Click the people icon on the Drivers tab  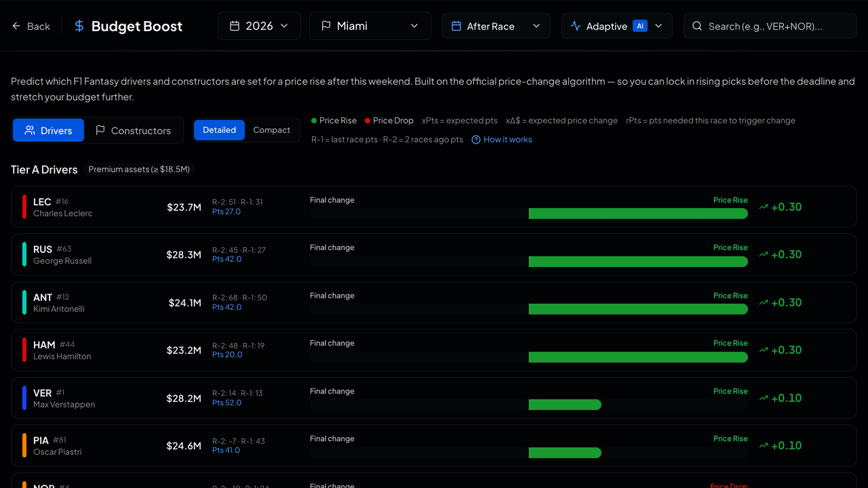point(30,130)
